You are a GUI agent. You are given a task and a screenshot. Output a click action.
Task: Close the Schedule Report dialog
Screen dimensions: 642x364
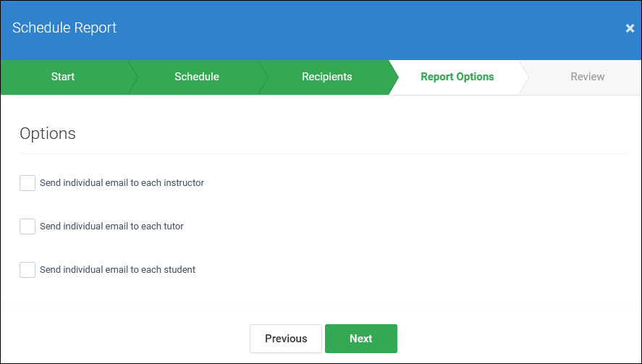[630, 27]
